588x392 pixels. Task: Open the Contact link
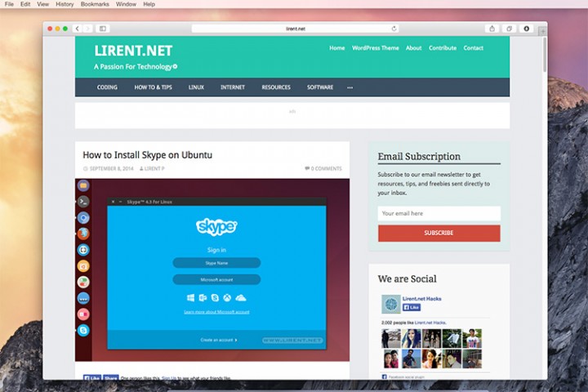(x=473, y=48)
